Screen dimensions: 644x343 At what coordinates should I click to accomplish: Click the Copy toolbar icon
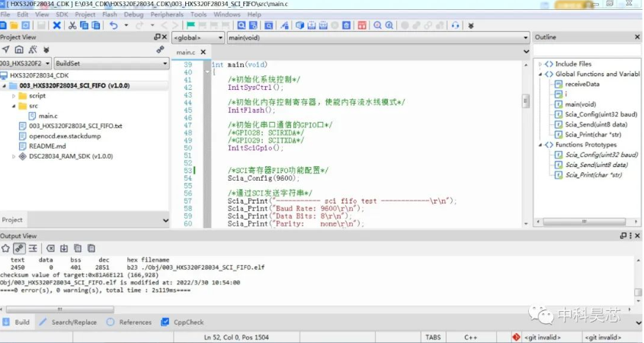click(84, 25)
